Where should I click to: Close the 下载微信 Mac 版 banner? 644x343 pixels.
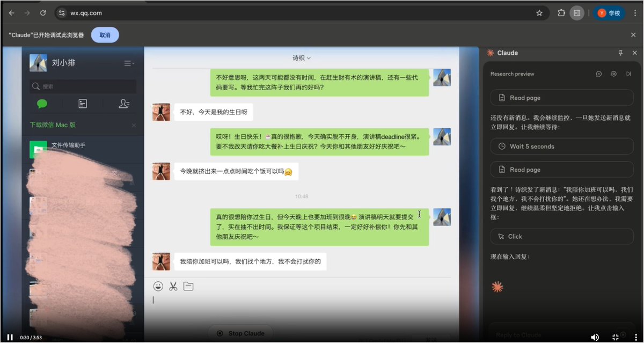click(x=134, y=125)
